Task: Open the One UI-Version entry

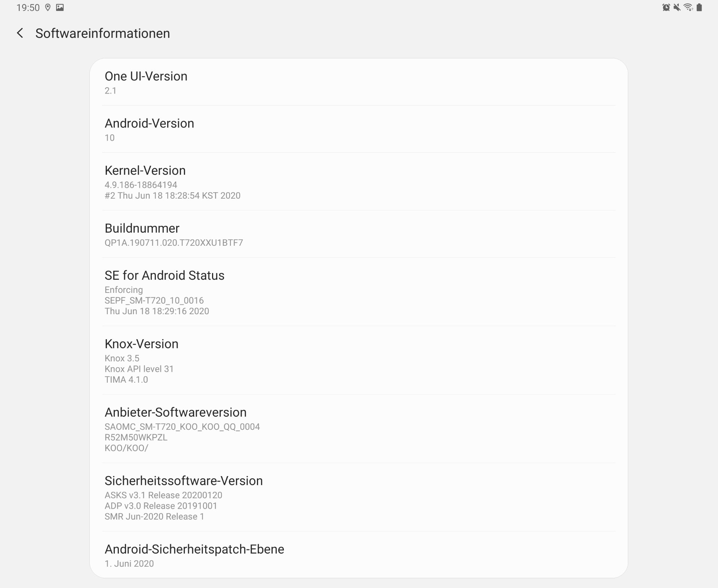Action: (x=359, y=82)
